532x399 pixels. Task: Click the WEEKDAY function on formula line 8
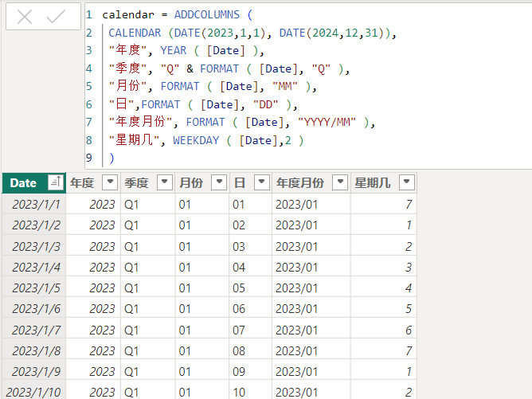(196, 140)
